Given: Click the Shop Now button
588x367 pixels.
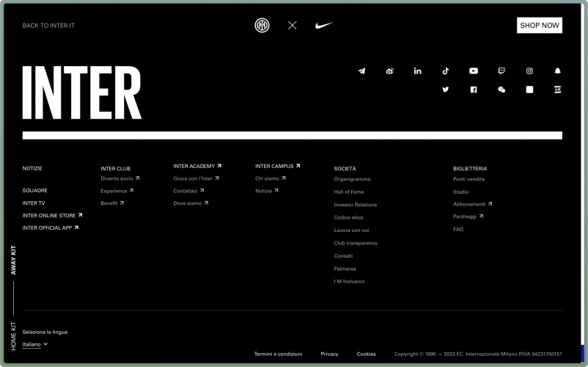Looking at the screenshot, I should (x=540, y=25).
